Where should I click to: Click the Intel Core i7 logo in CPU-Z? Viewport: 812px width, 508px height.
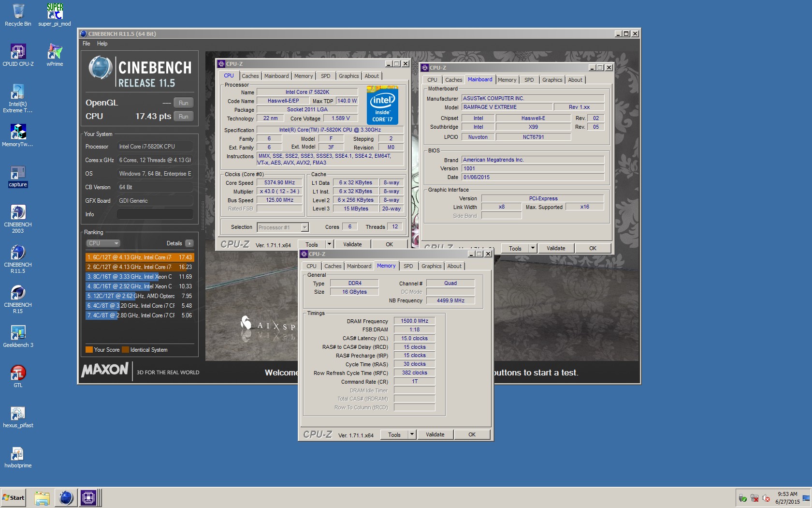[x=382, y=105]
